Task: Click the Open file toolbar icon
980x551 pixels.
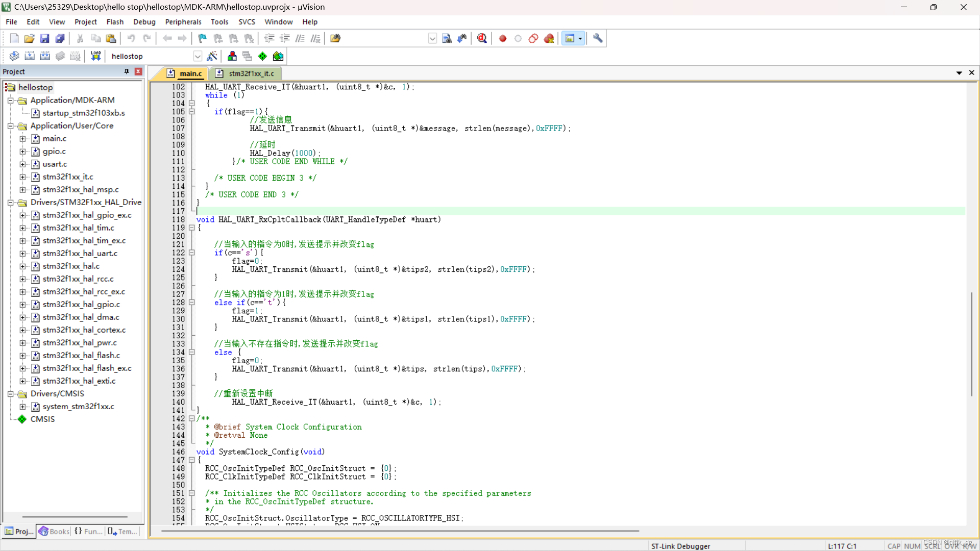Action: click(29, 38)
